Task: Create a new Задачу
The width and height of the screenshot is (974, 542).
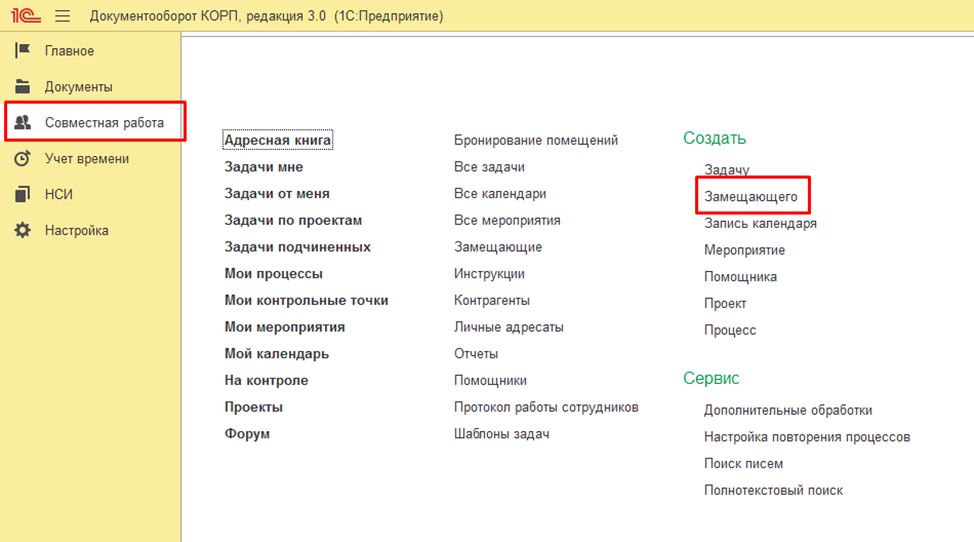Action: (727, 169)
